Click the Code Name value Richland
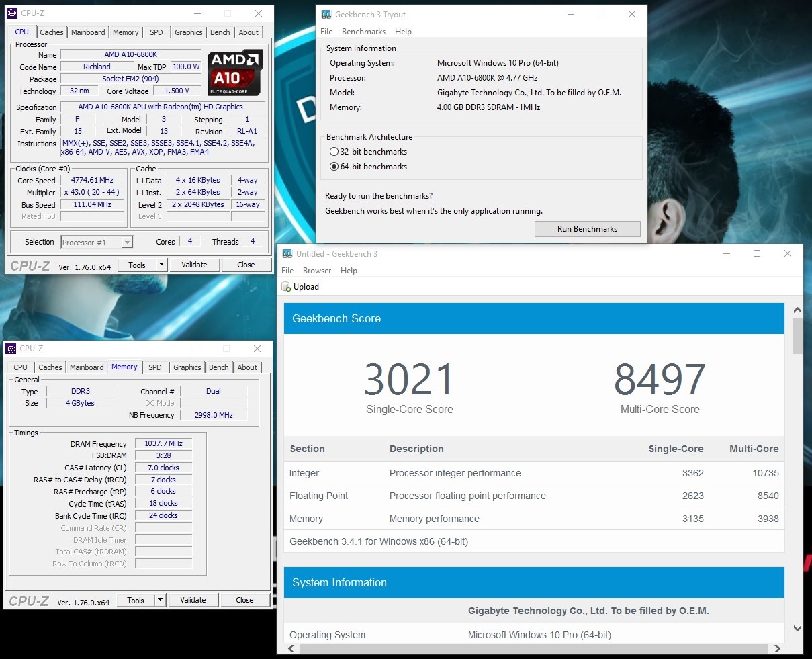This screenshot has width=812, height=659. [x=97, y=67]
